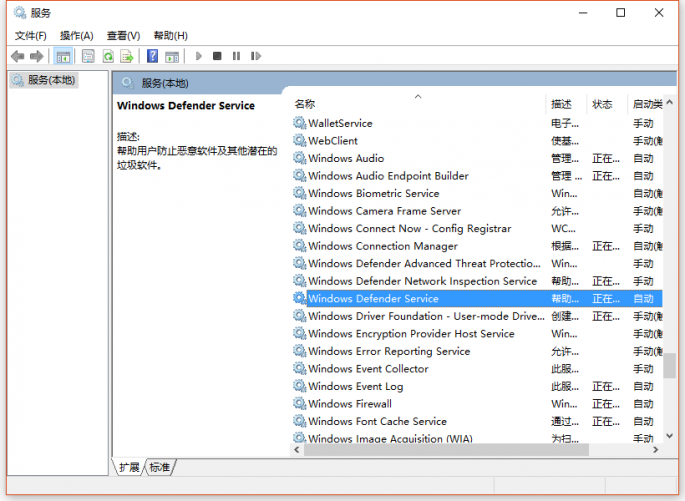
Task: Click the Start Service play icon
Action: click(x=199, y=56)
